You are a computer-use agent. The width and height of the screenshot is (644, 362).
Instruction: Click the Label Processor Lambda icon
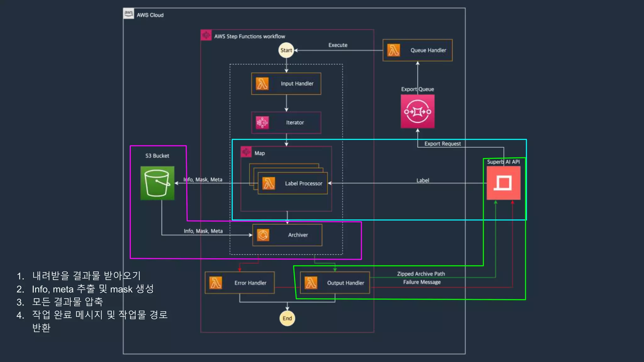(x=269, y=183)
